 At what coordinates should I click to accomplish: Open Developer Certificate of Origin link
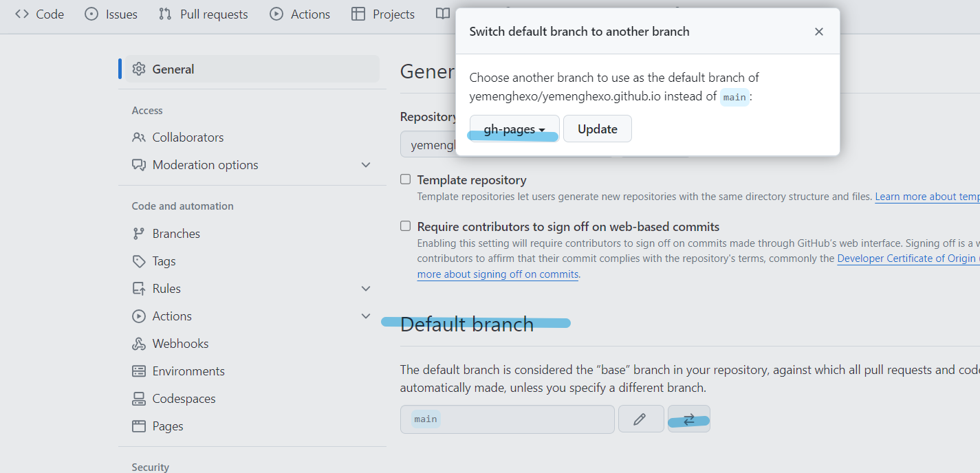pyautogui.click(x=906, y=258)
